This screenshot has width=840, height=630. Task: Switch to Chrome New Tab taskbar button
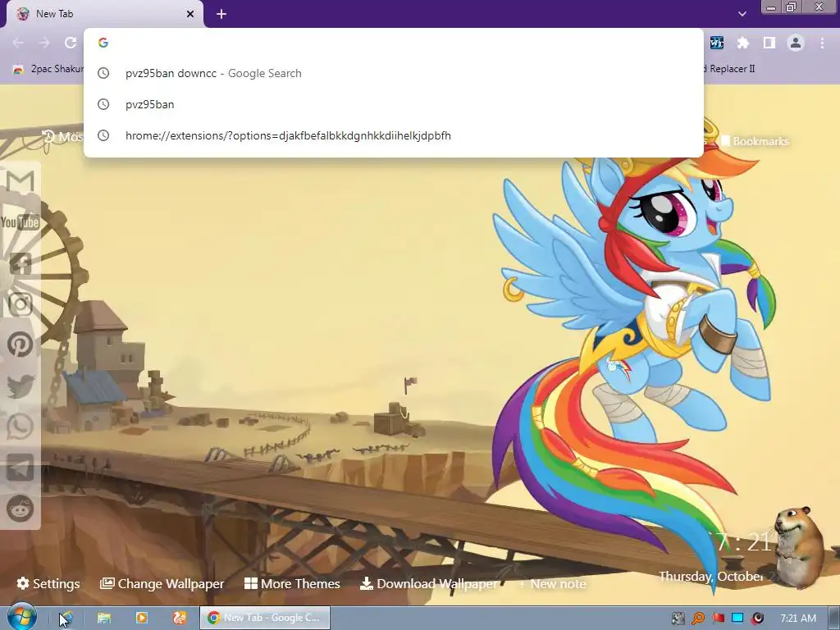tap(265, 618)
